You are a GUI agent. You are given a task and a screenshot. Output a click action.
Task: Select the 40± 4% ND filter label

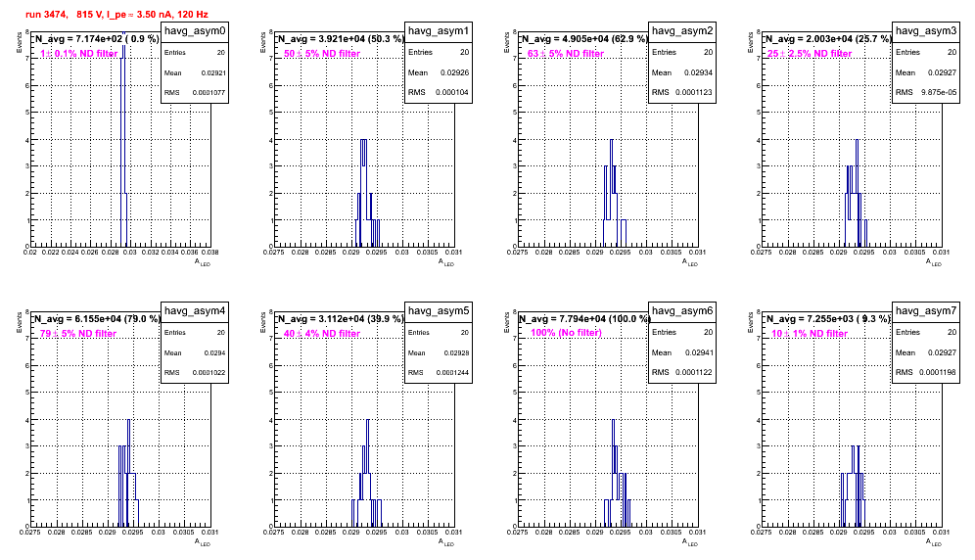(x=322, y=334)
